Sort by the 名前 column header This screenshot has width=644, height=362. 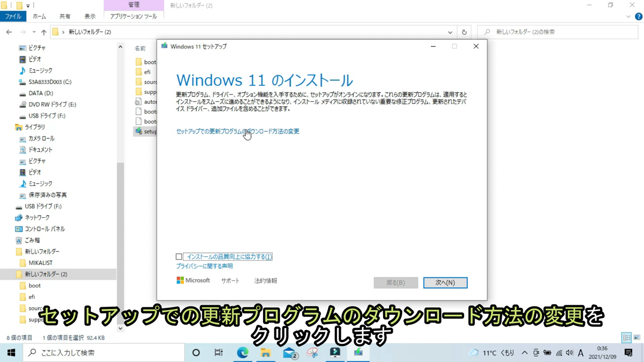140,48
